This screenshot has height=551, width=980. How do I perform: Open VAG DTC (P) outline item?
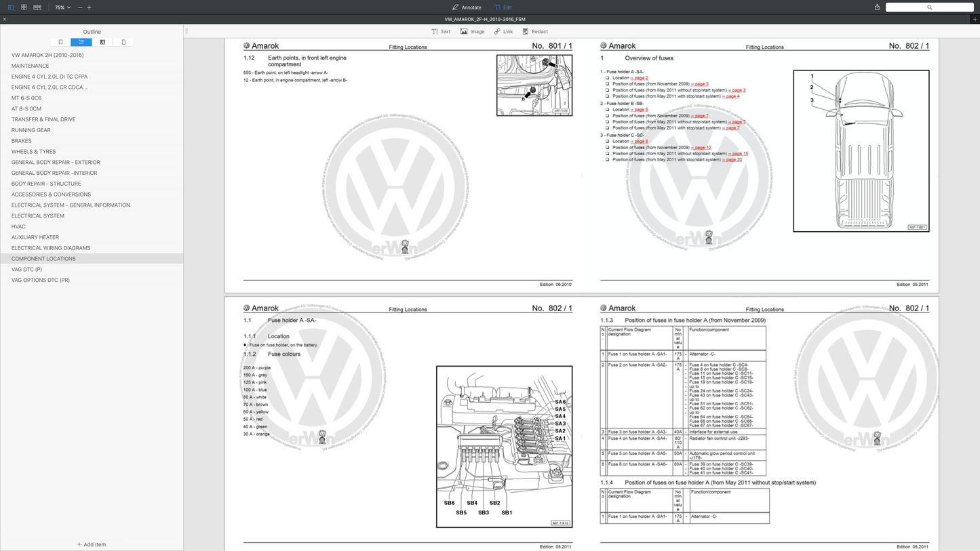coord(26,269)
